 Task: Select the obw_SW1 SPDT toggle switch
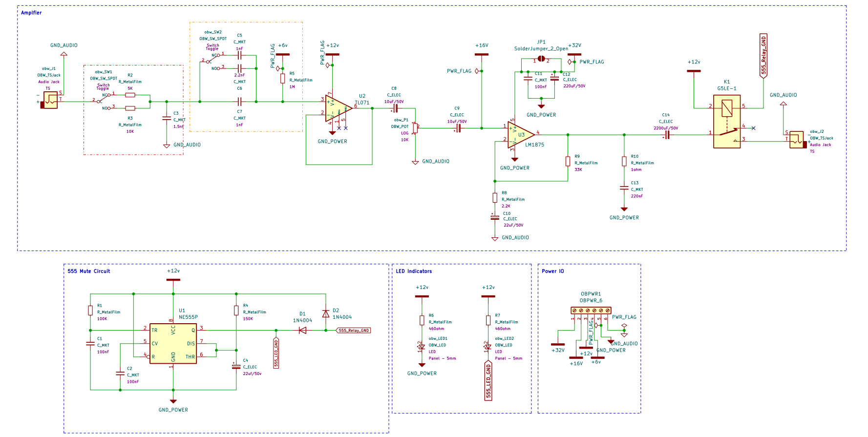click(105, 101)
